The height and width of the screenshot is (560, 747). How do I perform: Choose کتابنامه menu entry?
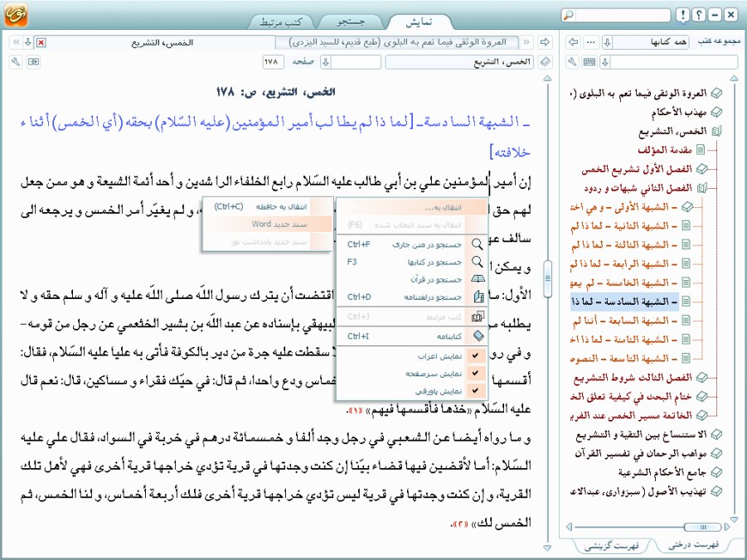[x=413, y=336]
